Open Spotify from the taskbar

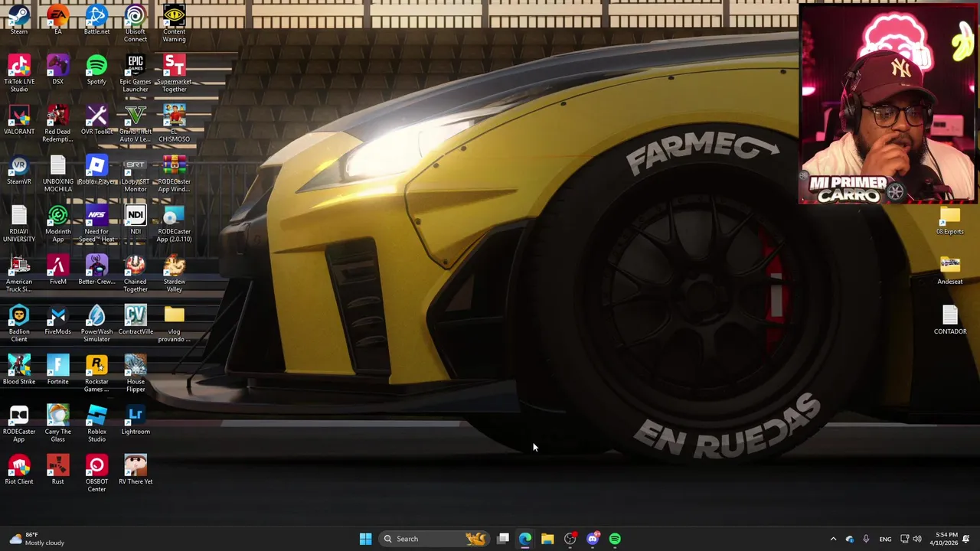615,539
